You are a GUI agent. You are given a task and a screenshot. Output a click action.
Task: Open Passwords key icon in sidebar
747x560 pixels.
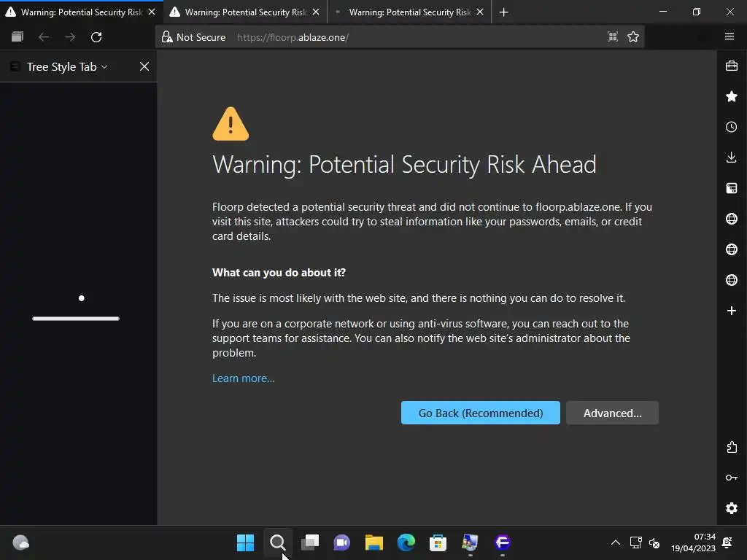(731, 478)
